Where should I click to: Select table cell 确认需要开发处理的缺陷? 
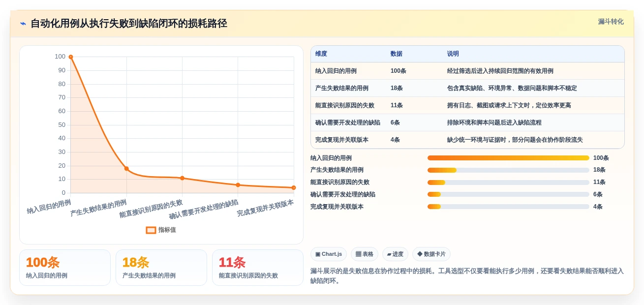pyautogui.click(x=348, y=122)
